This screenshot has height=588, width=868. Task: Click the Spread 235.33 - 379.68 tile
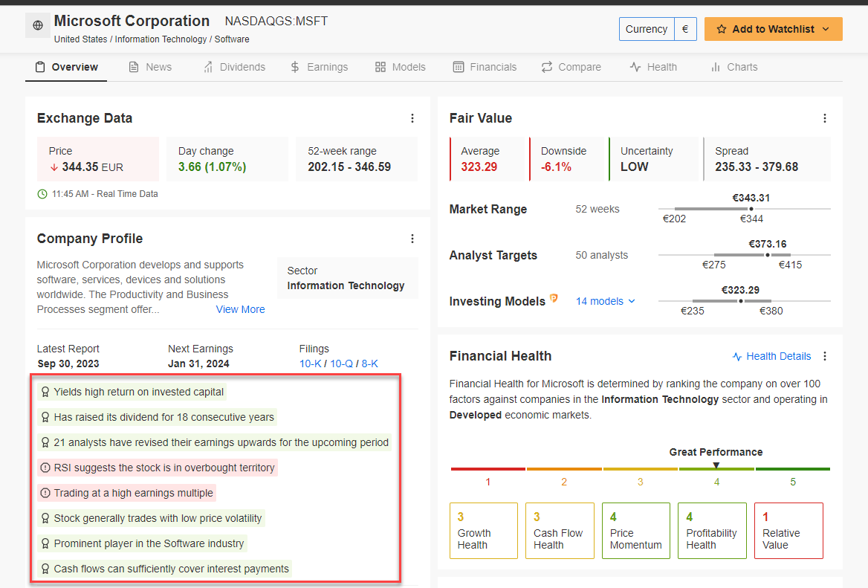click(x=767, y=159)
